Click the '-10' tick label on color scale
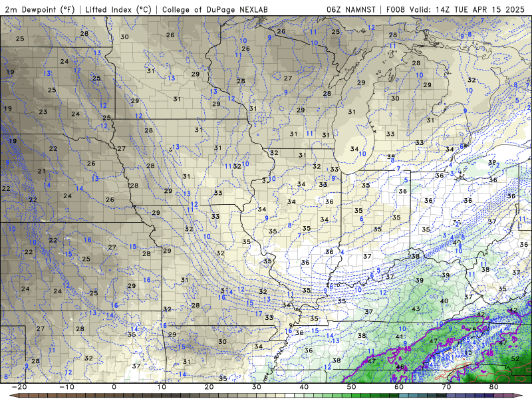The image size is (532, 399). (x=66, y=387)
